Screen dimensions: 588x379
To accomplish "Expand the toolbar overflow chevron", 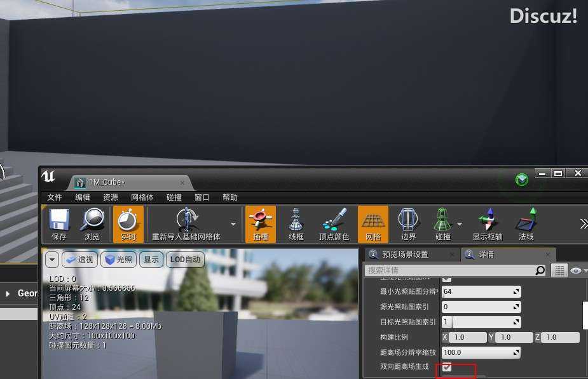I will [x=582, y=223].
